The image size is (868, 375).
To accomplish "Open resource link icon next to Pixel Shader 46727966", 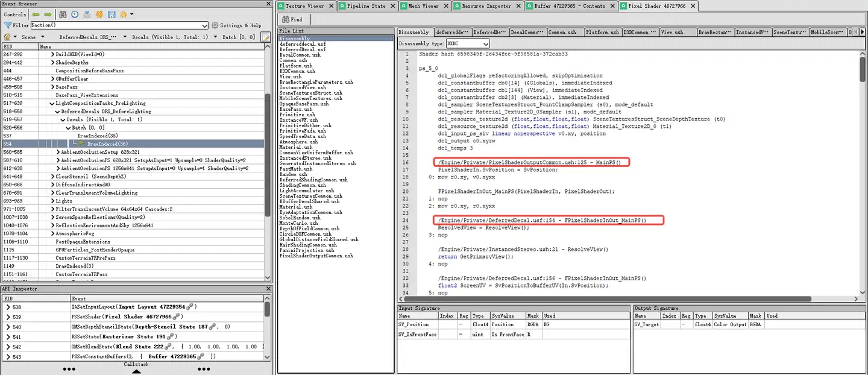I will pyautogui.click(x=177, y=316).
